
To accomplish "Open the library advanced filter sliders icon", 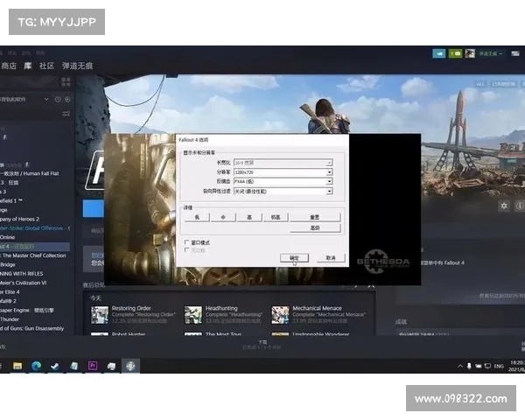I will [66, 114].
